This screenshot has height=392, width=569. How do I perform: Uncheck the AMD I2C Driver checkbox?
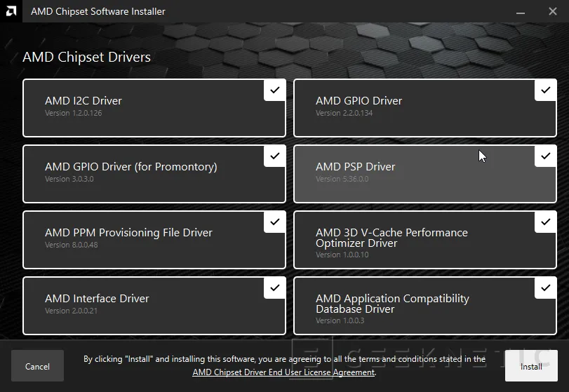coord(274,90)
